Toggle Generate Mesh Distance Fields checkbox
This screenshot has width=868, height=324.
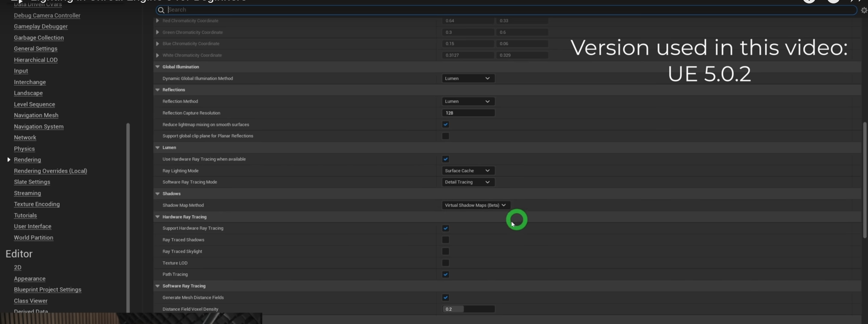445,297
